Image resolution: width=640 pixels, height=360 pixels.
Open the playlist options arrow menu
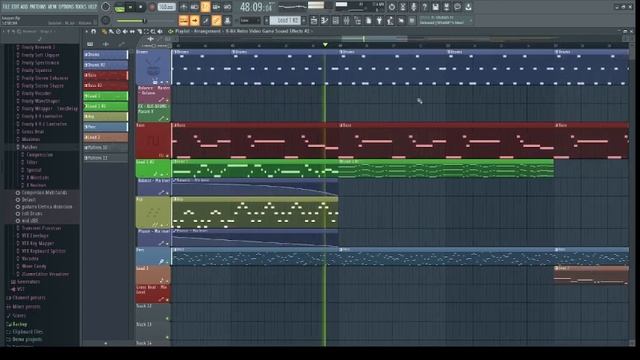coord(87,31)
